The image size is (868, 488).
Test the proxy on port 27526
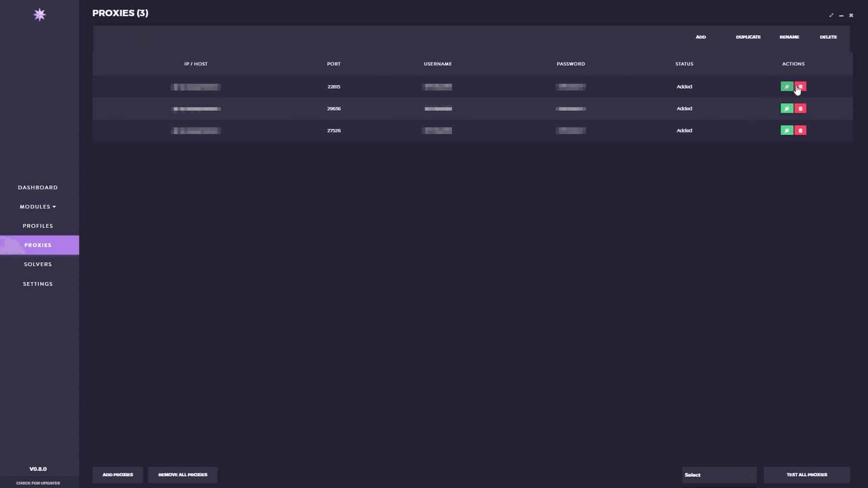(x=787, y=130)
